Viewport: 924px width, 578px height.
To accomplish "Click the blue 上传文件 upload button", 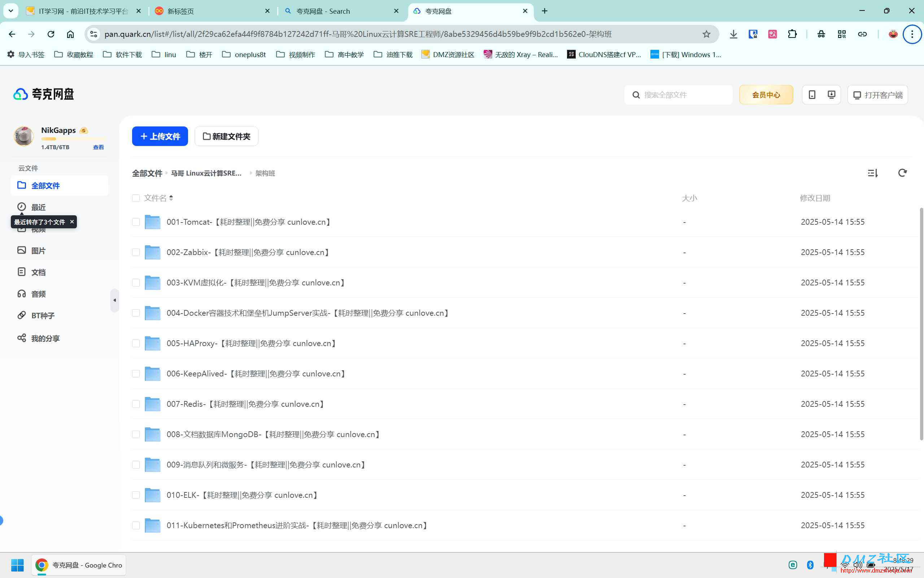I will [x=160, y=136].
